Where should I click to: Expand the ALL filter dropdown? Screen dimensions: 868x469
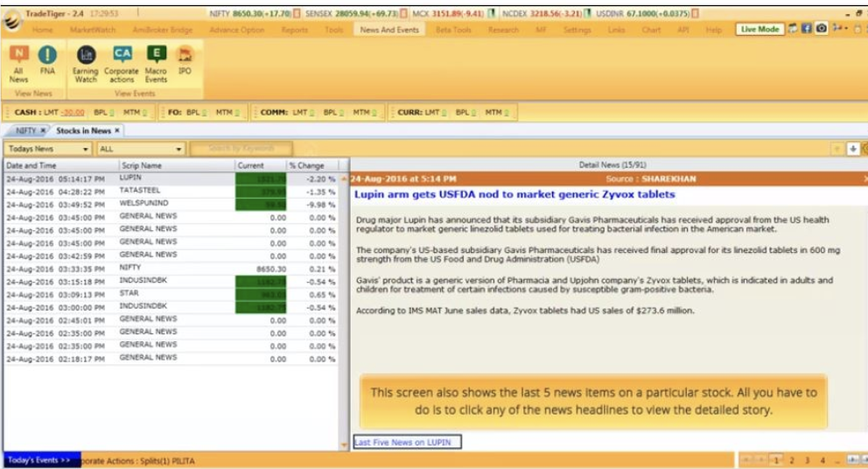pos(178,150)
